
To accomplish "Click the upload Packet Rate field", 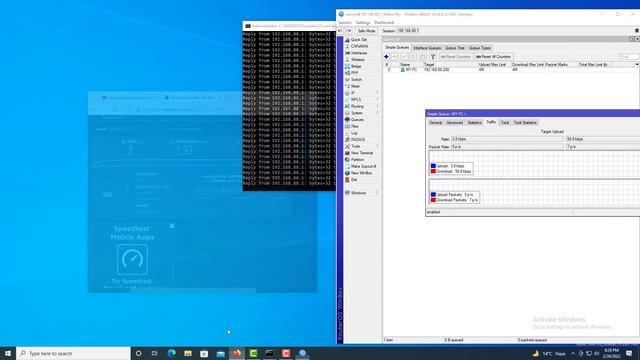I will coord(507,147).
